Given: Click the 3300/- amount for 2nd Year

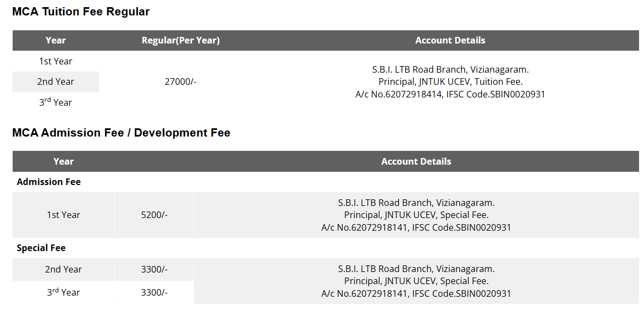Looking at the screenshot, I should pyautogui.click(x=154, y=269).
